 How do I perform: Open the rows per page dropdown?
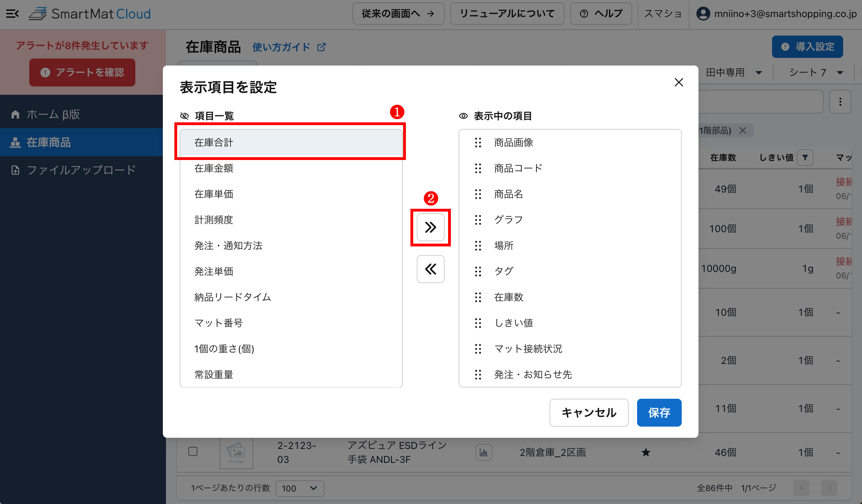pyautogui.click(x=300, y=488)
